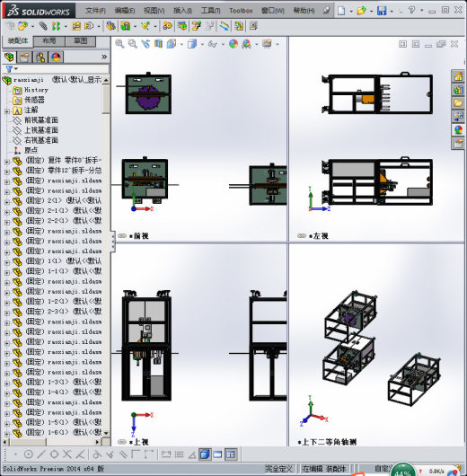Click the Smart Fasteners icon
The height and width of the screenshot is (476, 467).
coord(76,26)
